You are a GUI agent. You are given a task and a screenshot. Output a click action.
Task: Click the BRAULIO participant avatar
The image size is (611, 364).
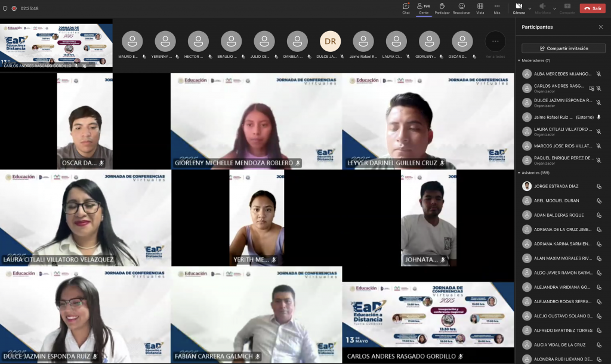tap(231, 41)
